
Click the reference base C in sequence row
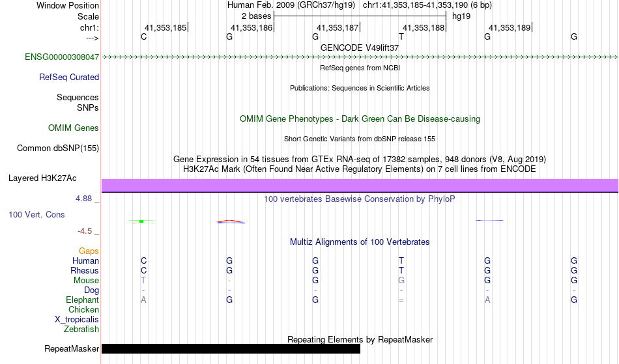click(144, 37)
